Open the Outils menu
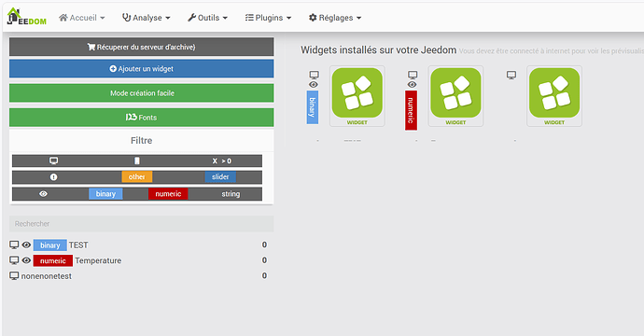Screen dimensions: 644x336 [x=207, y=18]
